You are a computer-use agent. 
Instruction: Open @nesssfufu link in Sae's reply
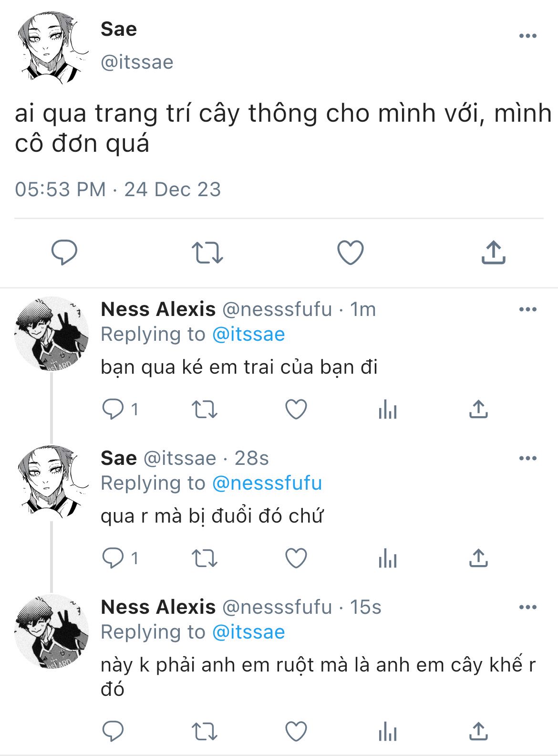[267, 483]
